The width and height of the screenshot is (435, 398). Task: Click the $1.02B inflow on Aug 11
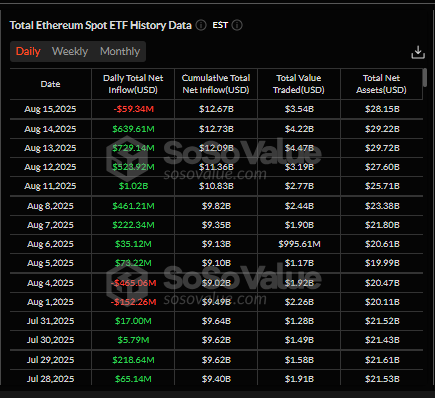pos(133,186)
